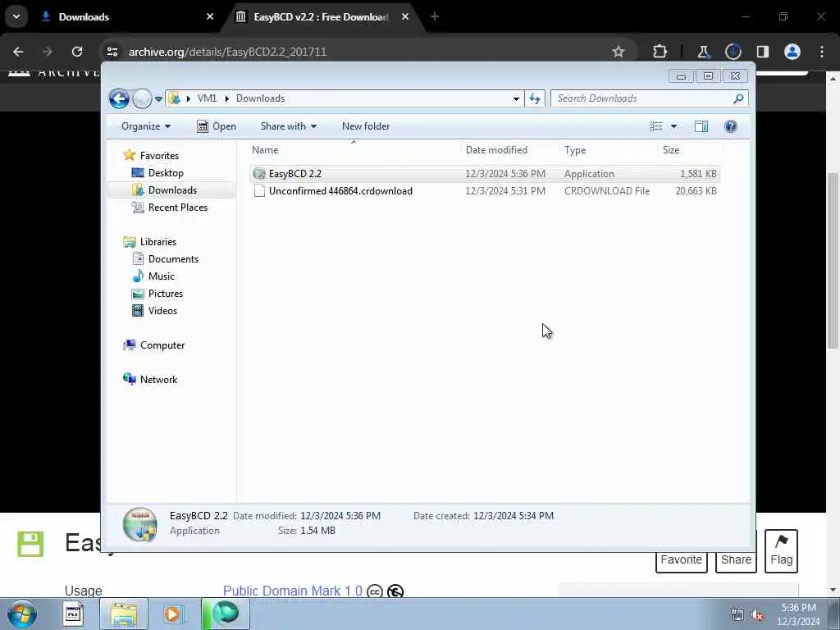Open Desktop in navigation pane
The width and height of the screenshot is (840, 630).
click(x=157, y=173)
